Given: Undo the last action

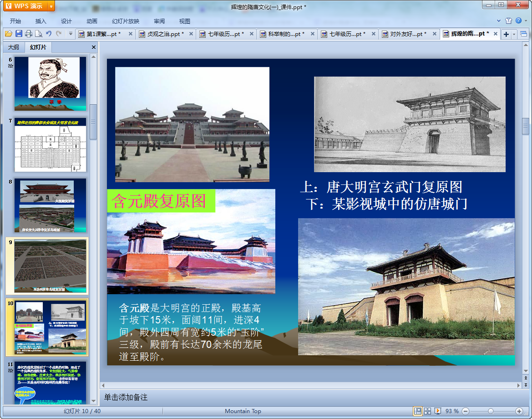Looking at the screenshot, I should (49, 34).
